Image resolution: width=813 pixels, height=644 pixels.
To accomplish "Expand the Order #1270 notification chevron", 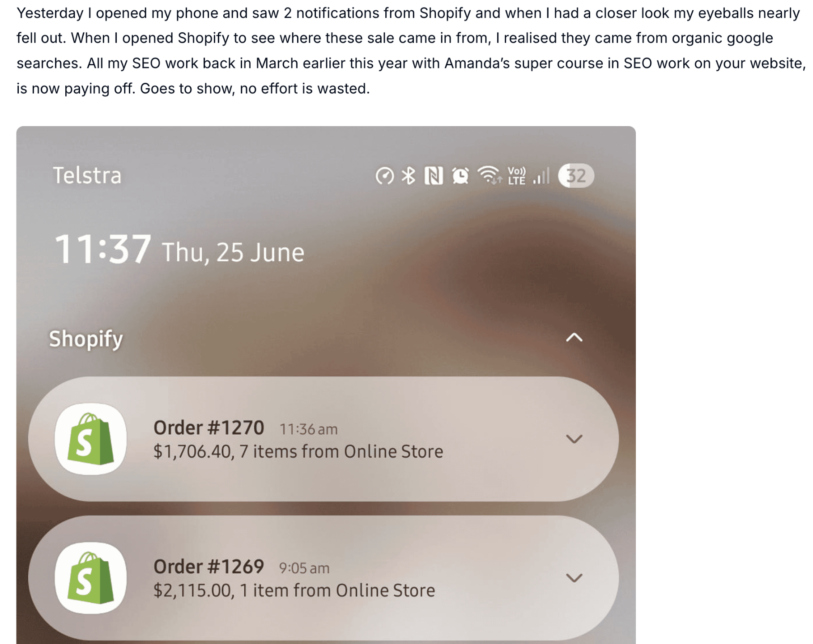I will [574, 439].
